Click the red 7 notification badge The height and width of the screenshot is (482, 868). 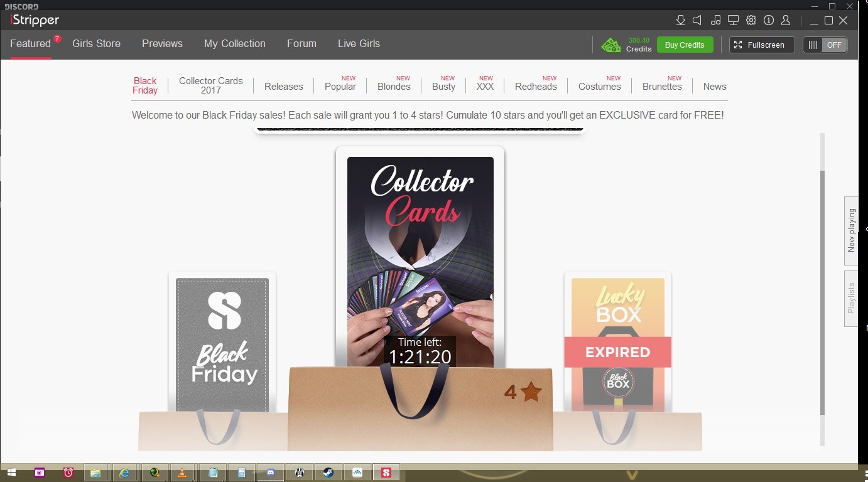point(57,39)
